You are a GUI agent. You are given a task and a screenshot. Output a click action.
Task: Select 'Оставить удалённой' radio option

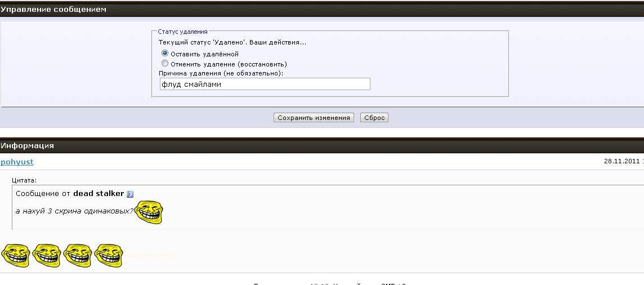pyautogui.click(x=165, y=54)
